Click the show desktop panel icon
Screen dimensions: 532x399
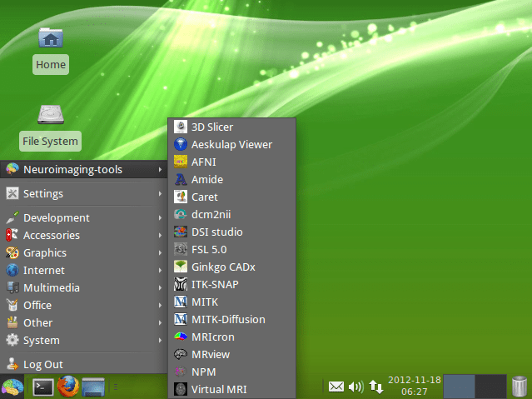[x=93, y=387]
